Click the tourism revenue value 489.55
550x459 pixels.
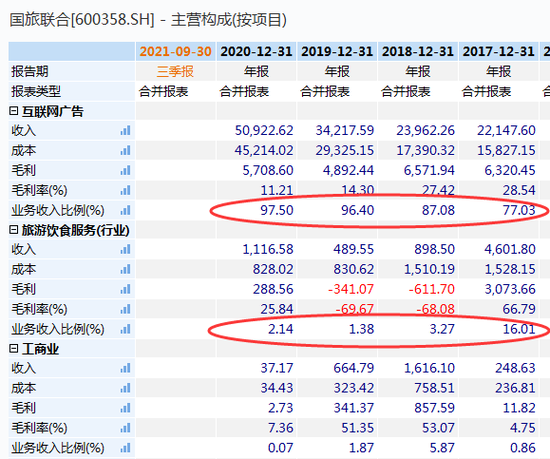(x=354, y=249)
